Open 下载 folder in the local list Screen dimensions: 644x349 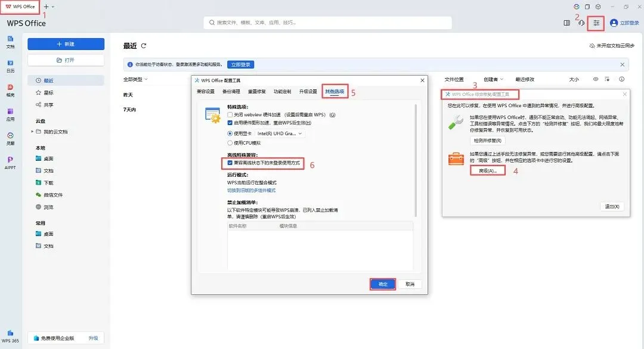pos(44,183)
